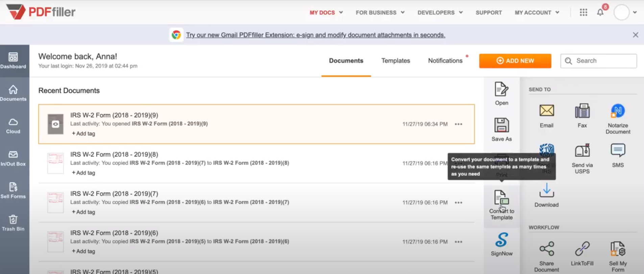This screenshot has width=644, height=274.
Task: Open the notification bell
Action: [600, 13]
